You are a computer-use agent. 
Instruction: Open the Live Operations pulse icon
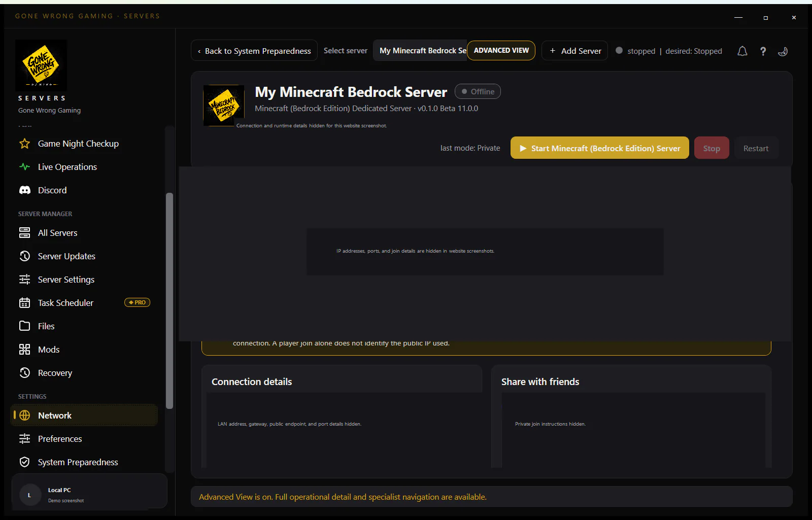pyautogui.click(x=24, y=167)
